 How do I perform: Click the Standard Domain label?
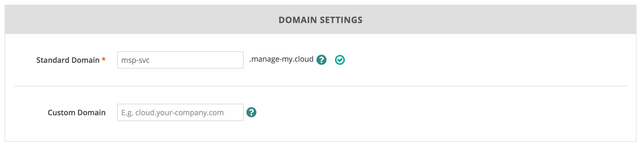[68, 60]
